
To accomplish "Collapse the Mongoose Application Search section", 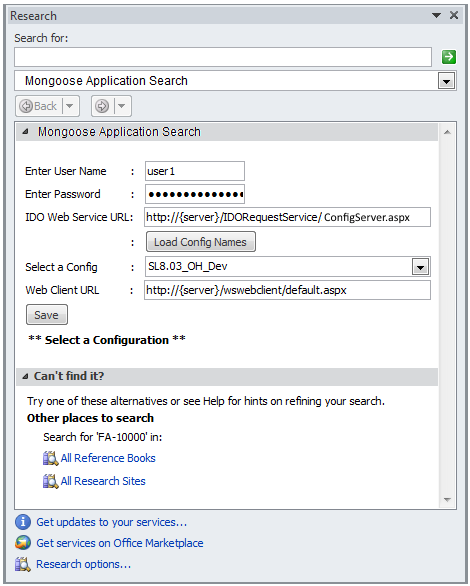I will 25,132.
